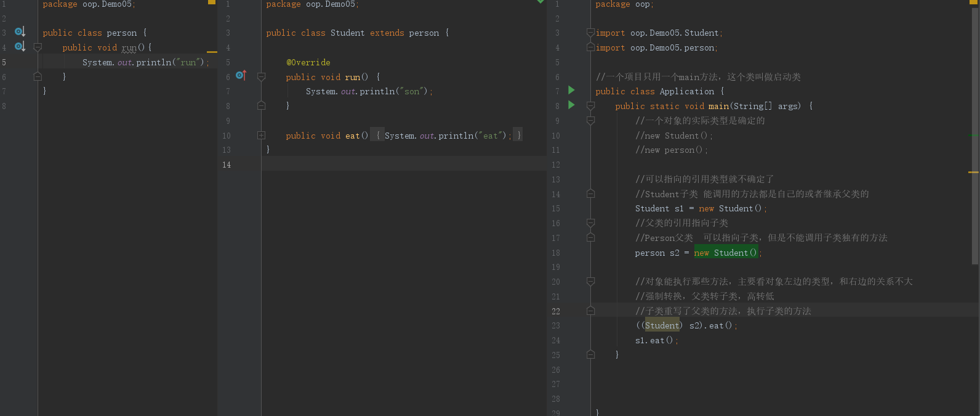980x416 pixels.
Task: Click the green run icon beside class Application
Action: [x=571, y=91]
